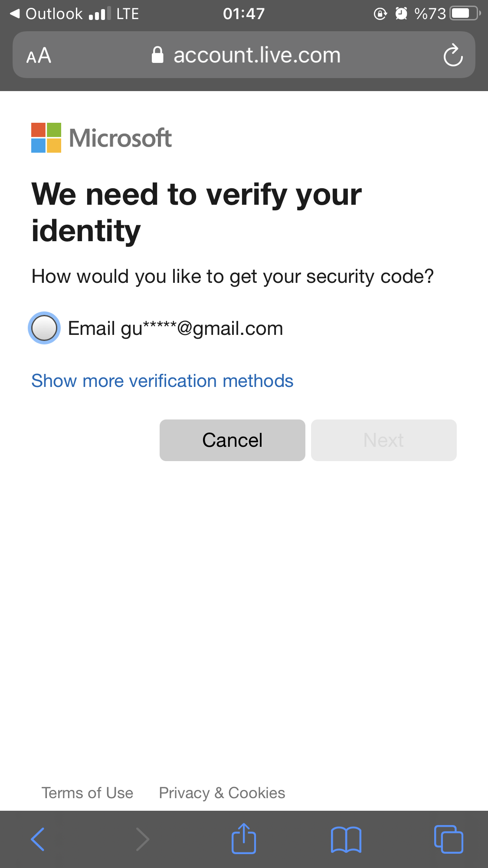Tap the lock icon in the address bar
Image resolution: width=488 pixels, height=868 pixels.
click(x=157, y=55)
